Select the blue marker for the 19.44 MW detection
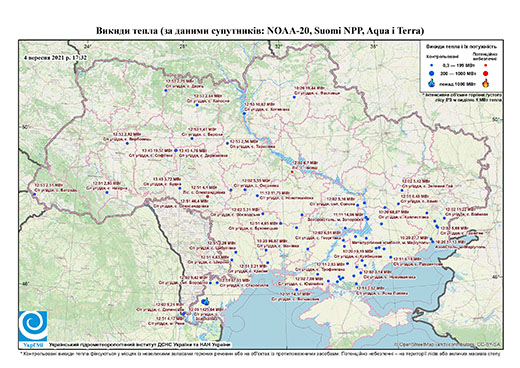This screenshot has height=368, width=520. (x=294, y=97)
